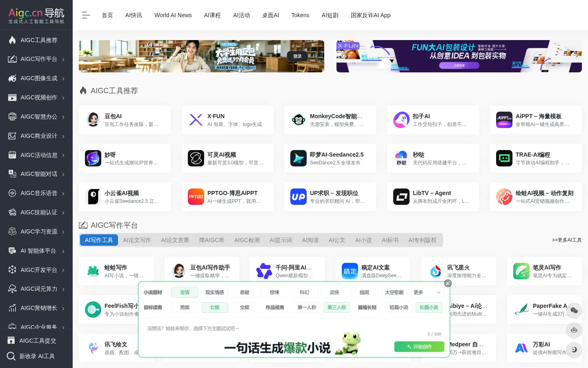Open the 即梦AI-Seedance2.5 icon

click(298, 158)
